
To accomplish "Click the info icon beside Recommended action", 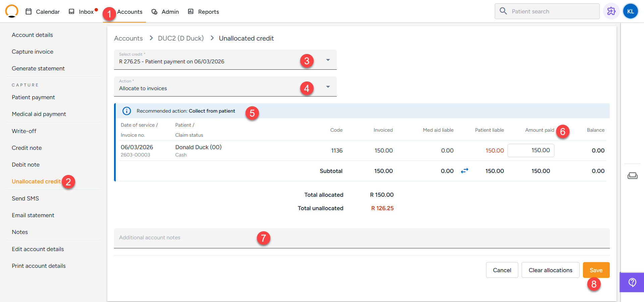I will [127, 111].
